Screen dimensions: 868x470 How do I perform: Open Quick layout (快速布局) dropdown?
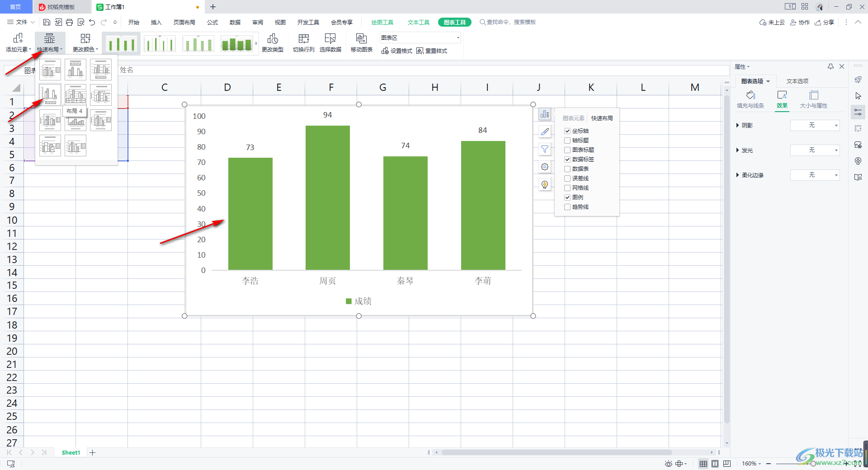click(x=50, y=43)
